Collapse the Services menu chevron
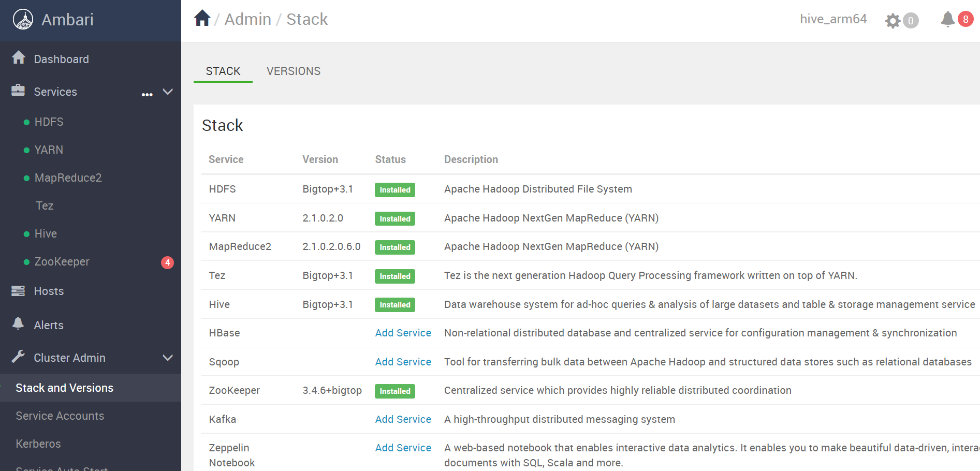980x471 pixels. pos(168,92)
